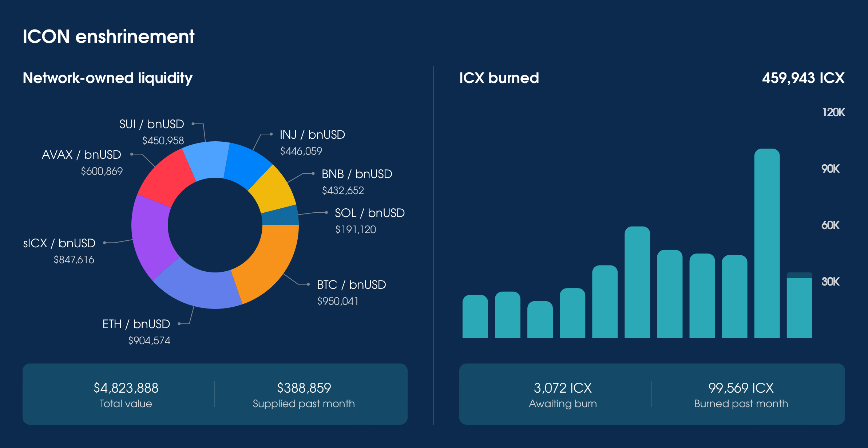Image resolution: width=868 pixels, height=448 pixels.
Task: Click the tallest bar in ICX burned chart
Action: click(767, 243)
